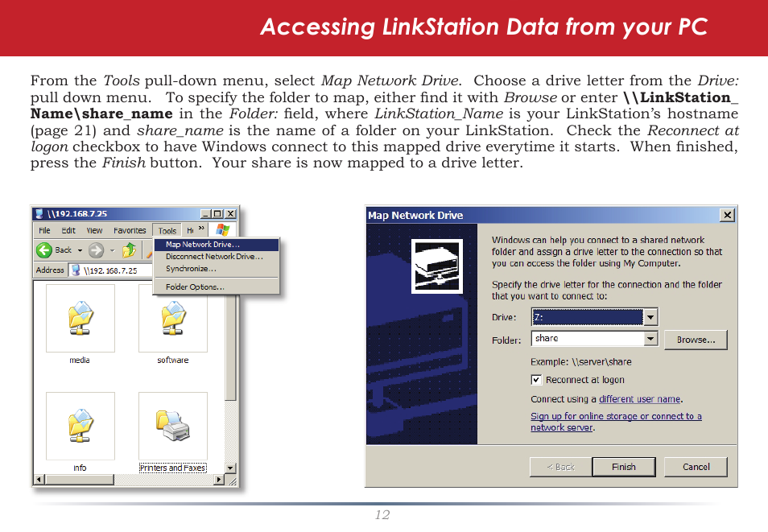Click the horizontal scrollbar left arrow
The width and height of the screenshot is (768, 532).
(39, 480)
